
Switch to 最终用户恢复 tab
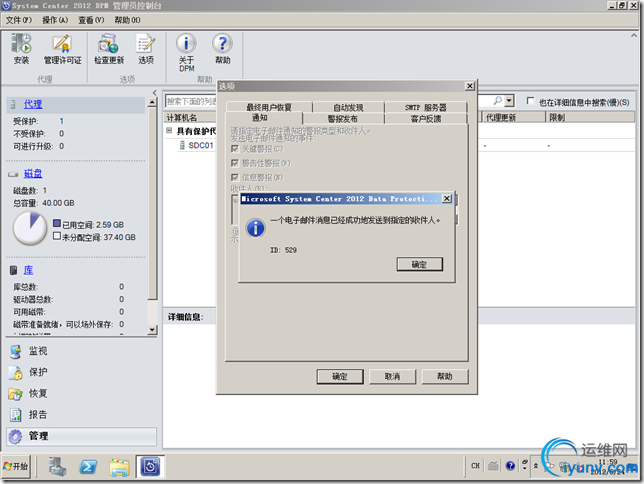tap(269, 107)
